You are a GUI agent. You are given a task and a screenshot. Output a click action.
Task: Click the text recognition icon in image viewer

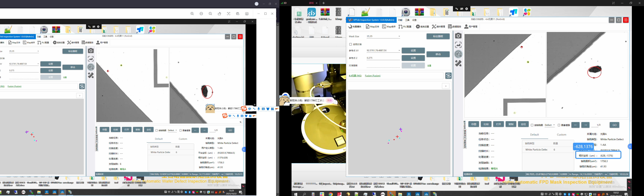(x=228, y=14)
